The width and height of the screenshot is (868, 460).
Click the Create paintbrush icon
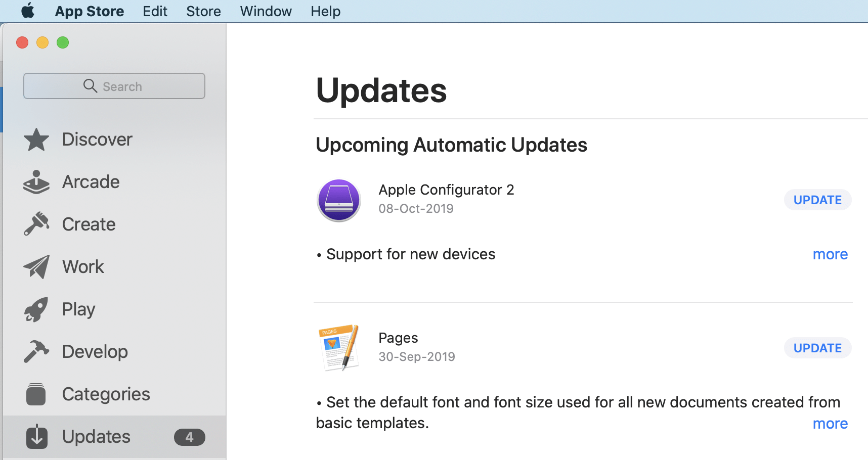36,224
